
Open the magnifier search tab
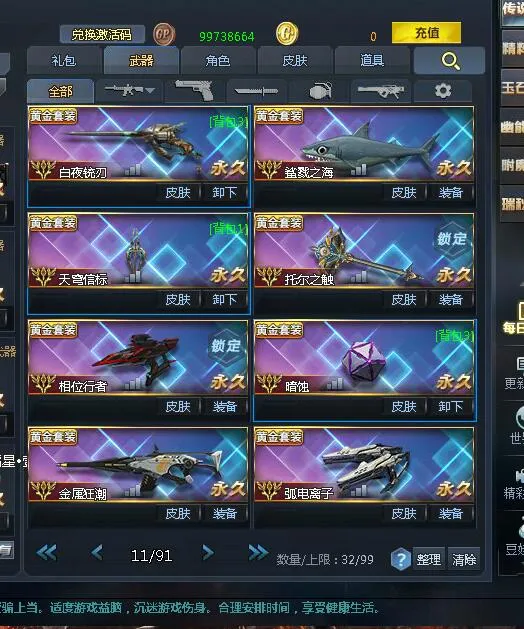coord(449,61)
